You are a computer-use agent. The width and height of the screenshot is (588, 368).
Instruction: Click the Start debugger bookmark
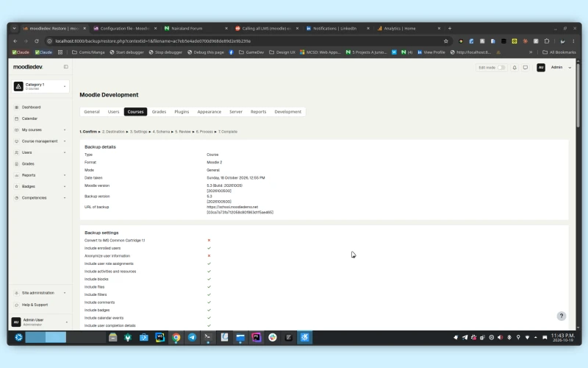click(x=126, y=52)
